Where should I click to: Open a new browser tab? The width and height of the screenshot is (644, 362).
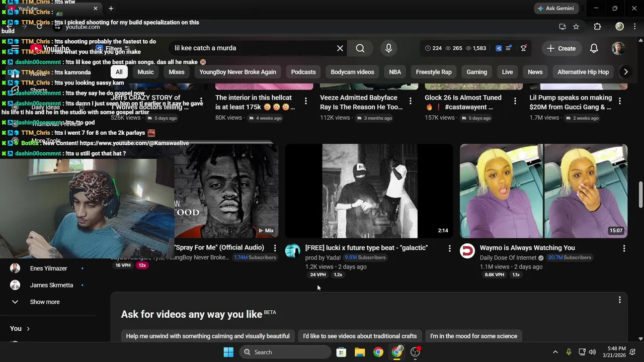(x=111, y=9)
